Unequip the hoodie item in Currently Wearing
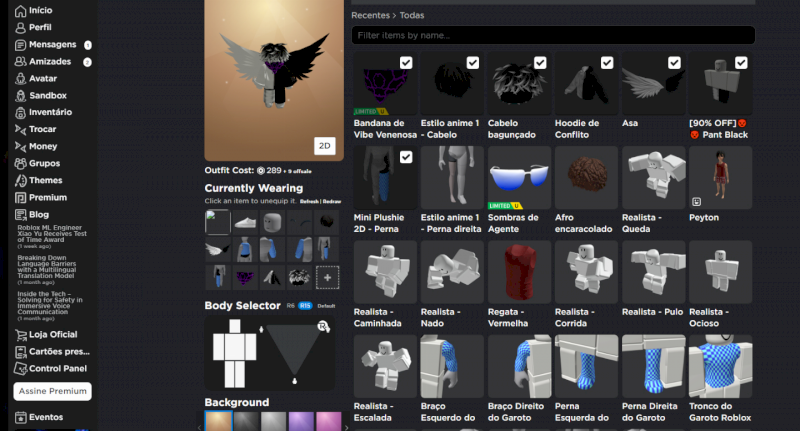Screen dimensions: 800x431 pos(272,277)
